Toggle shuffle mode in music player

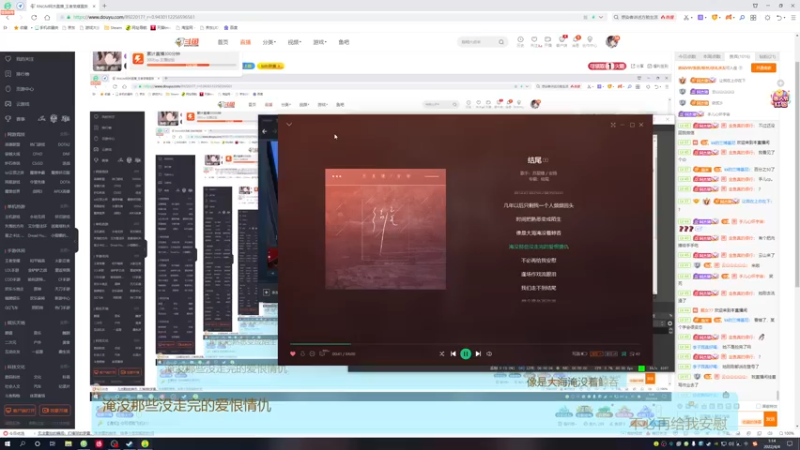click(441, 354)
